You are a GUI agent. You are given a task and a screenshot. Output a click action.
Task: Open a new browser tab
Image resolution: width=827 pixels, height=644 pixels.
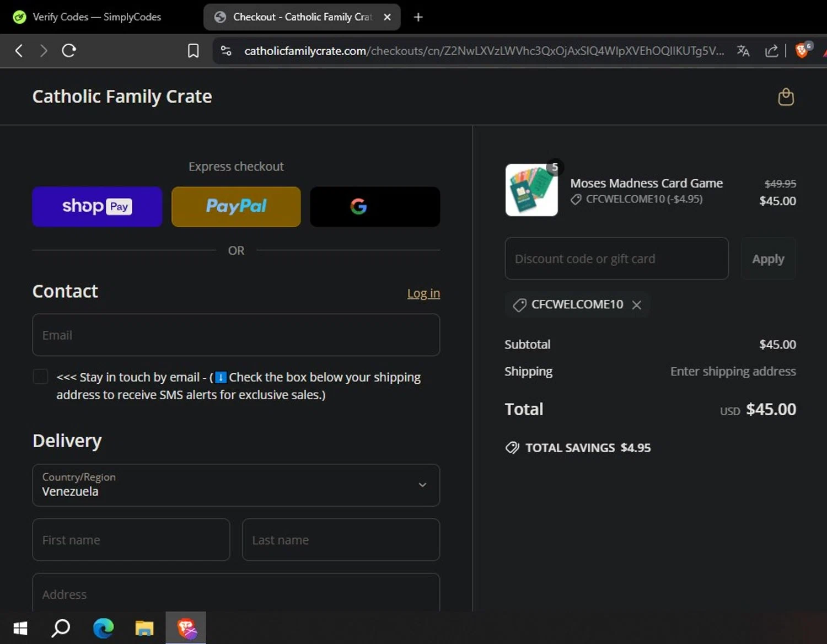(418, 17)
